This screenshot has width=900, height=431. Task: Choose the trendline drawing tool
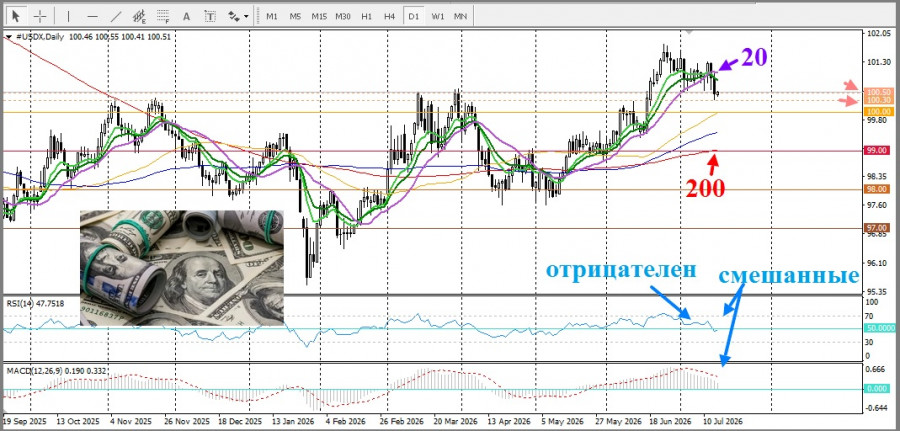pyautogui.click(x=116, y=16)
